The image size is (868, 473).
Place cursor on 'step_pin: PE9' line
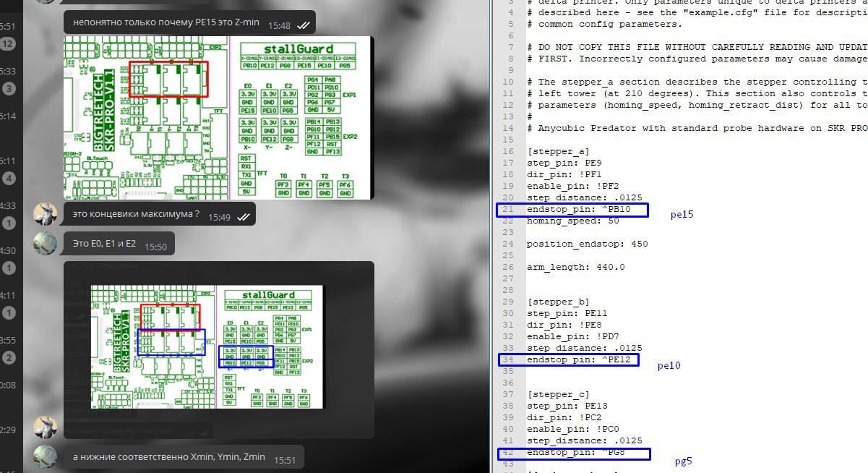tap(564, 163)
